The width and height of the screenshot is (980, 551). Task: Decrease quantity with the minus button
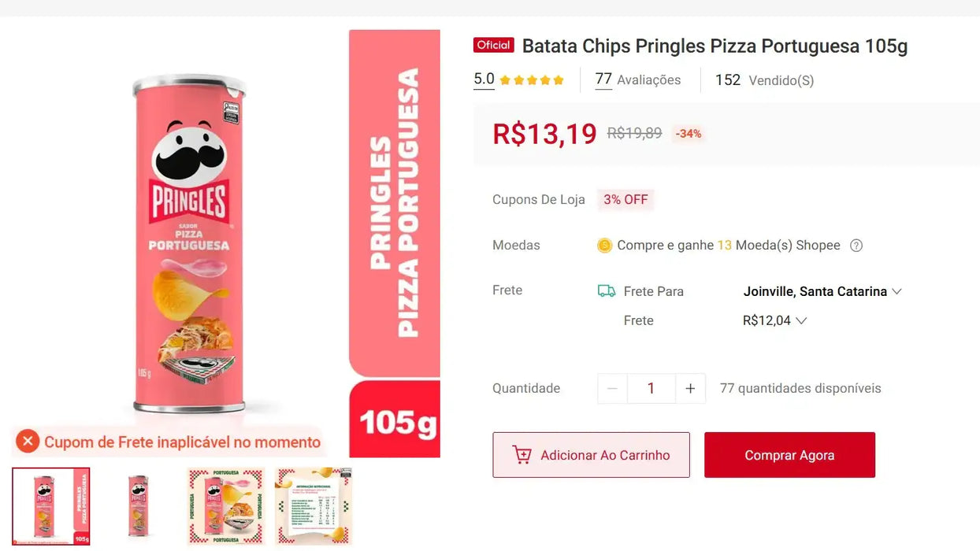pyautogui.click(x=612, y=388)
